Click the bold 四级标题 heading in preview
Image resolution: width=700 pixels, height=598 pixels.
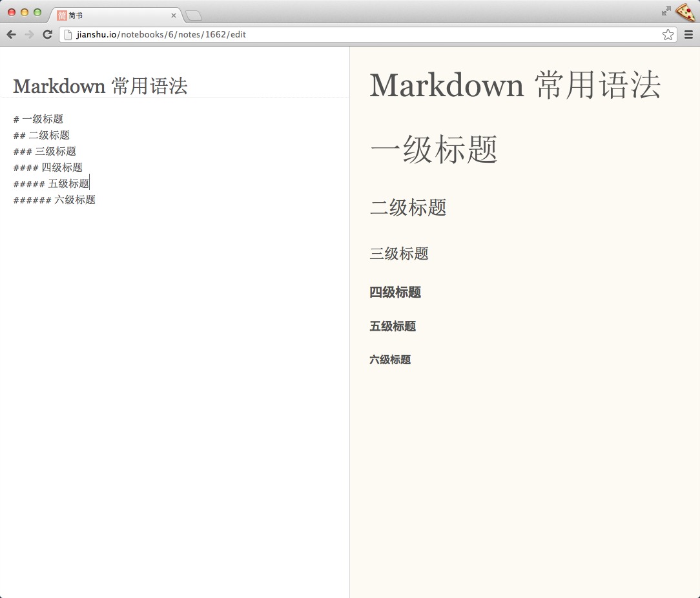[395, 292]
